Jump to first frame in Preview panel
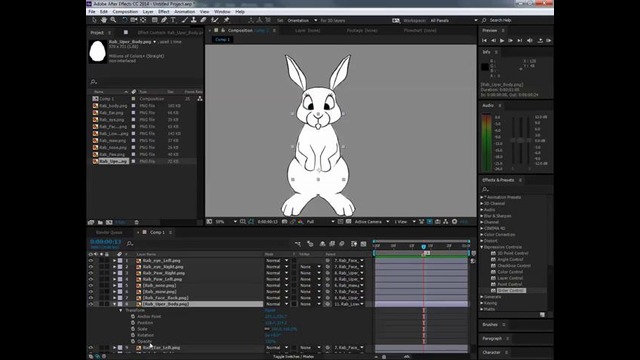The image size is (640, 360). [484, 40]
